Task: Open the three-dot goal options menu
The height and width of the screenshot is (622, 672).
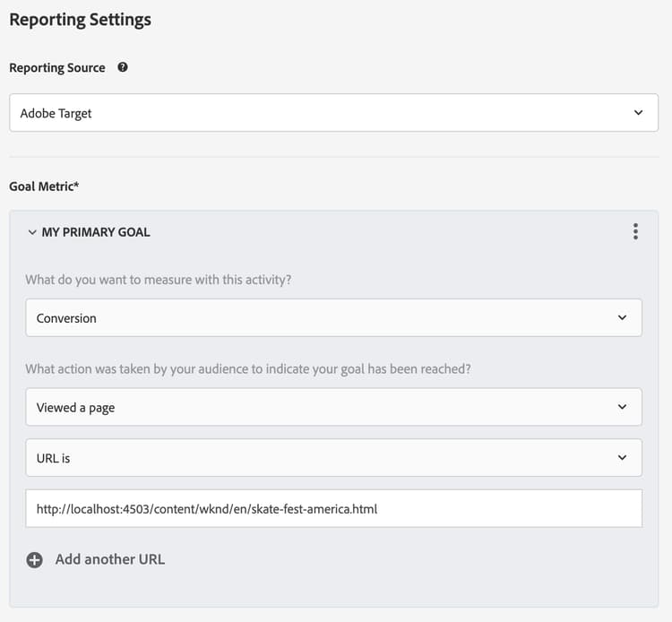Action: coord(635,232)
